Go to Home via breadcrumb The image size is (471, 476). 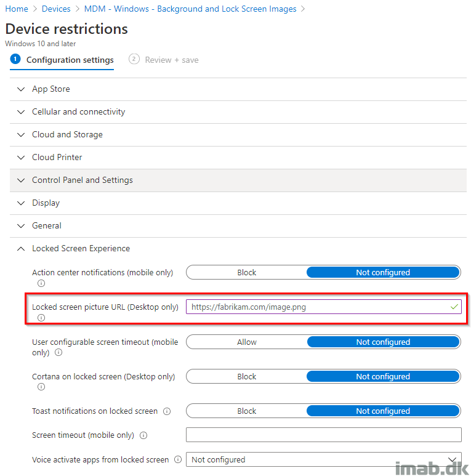point(17,9)
